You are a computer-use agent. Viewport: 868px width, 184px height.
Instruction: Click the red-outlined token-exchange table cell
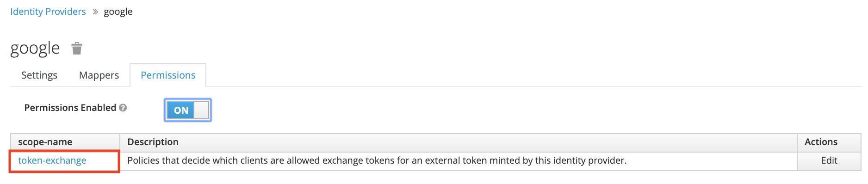(x=64, y=161)
